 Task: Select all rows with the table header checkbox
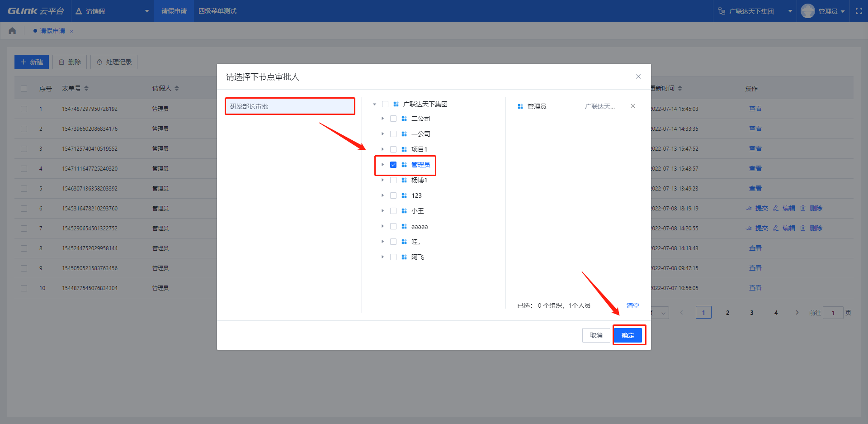(24, 89)
